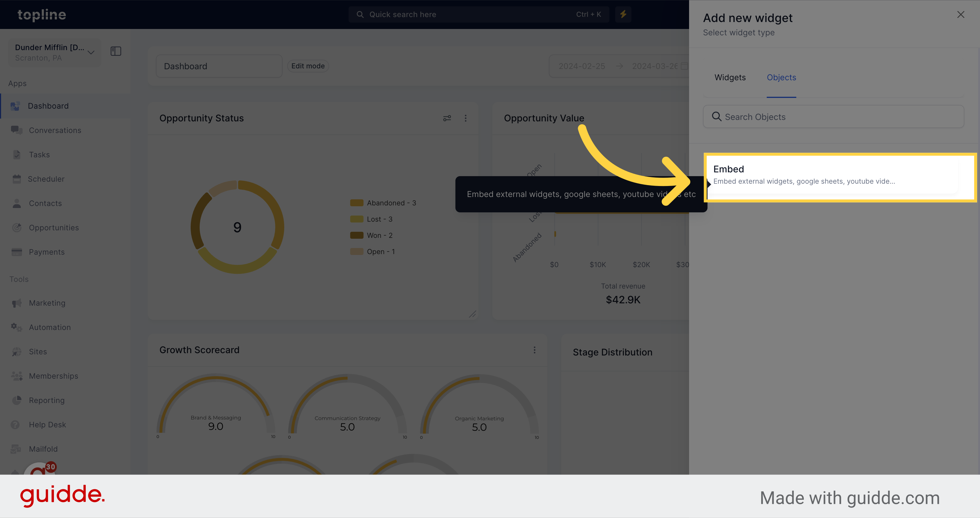Open the Reporting tool
The height and width of the screenshot is (518, 980).
click(x=46, y=400)
